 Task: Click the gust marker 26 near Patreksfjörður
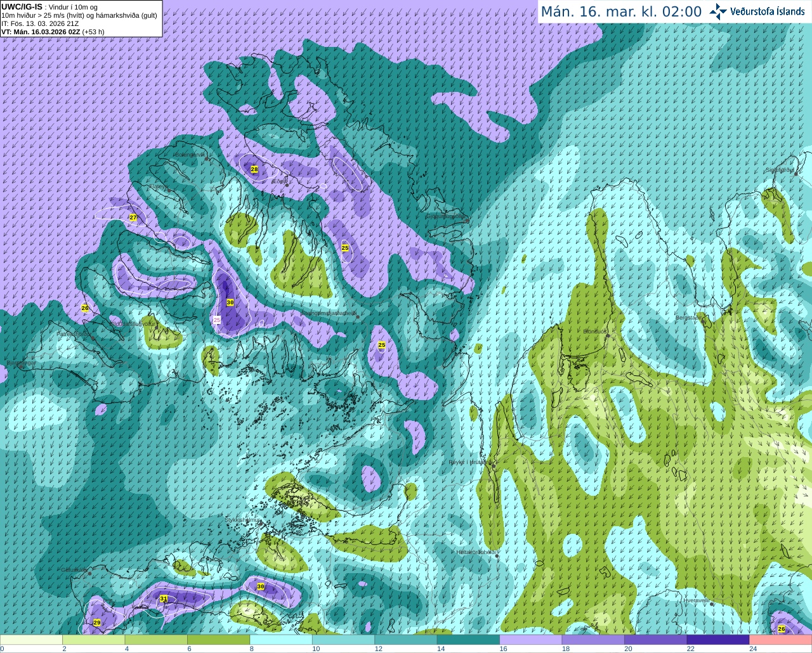tap(85, 308)
